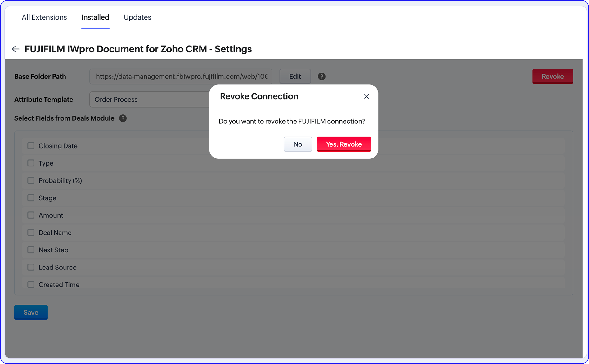This screenshot has width=589, height=364.
Task: Click help icon beside Select Fields heading
Action: pyautogui.click(x=123, y=118)
